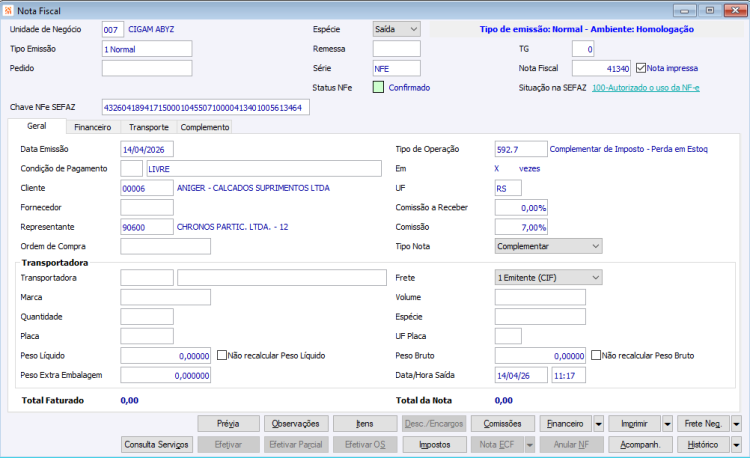This screenshot has height=458, width=750.
Task: Click the Tipo de Operação field 592.7
Action: (x=521, y=149)
